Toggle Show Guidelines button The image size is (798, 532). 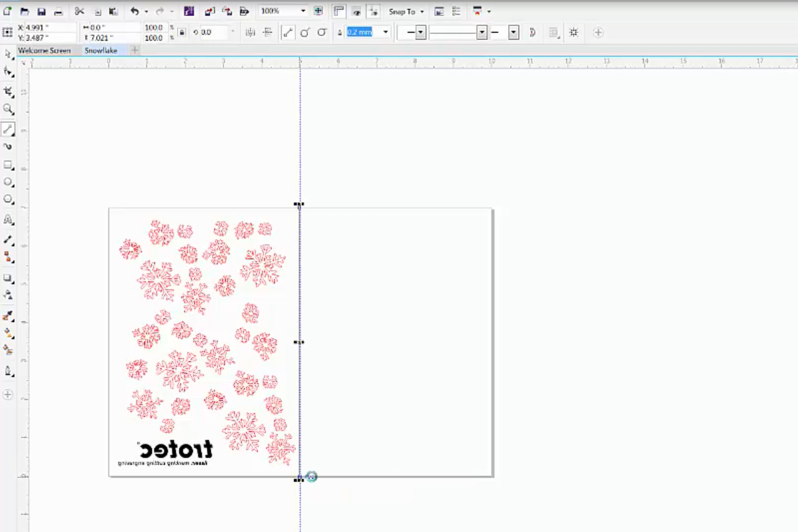(374, 11)
